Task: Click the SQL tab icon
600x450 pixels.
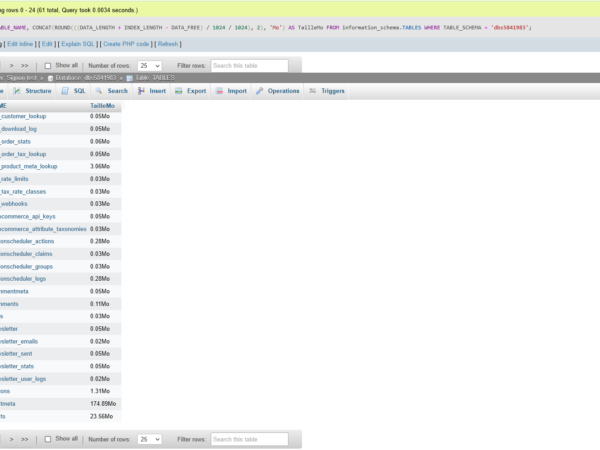Action: tap(65, 91)
